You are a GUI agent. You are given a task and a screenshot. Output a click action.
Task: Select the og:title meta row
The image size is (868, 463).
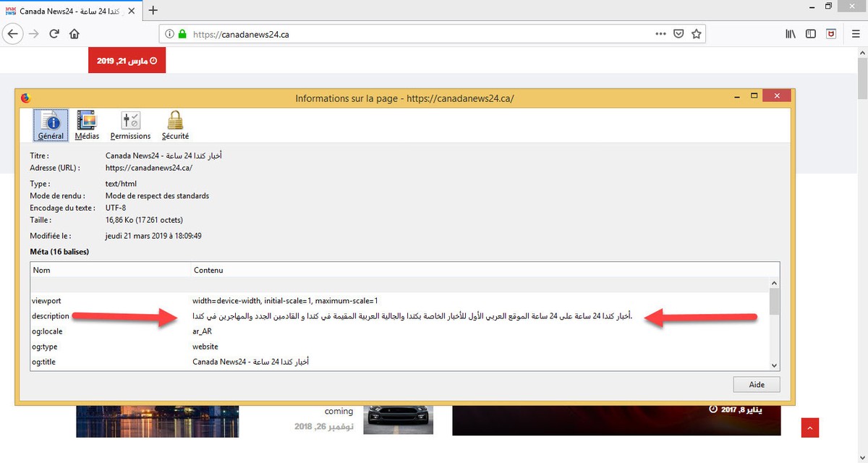point(399,362)
